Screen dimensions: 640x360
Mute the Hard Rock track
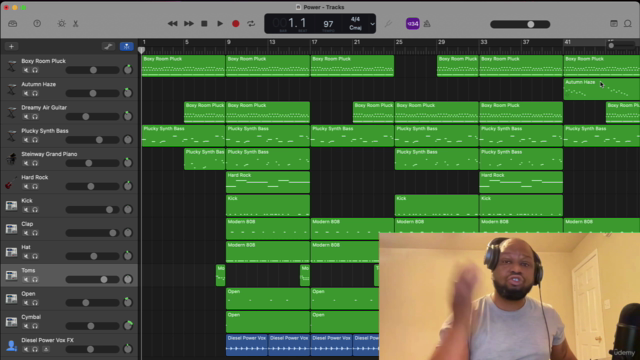(x=26, y=187)
